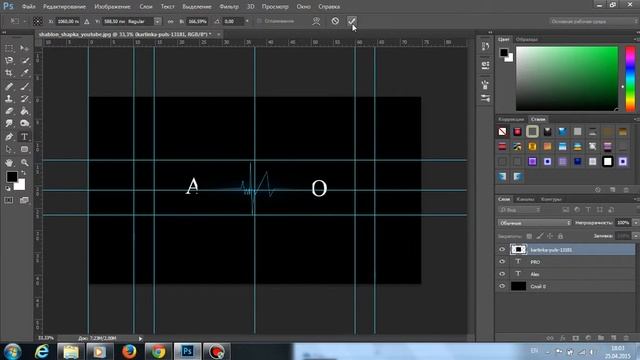The height and width of the screenshot is (360, 640).
Task: Open Chrome from the taskbar
Action: (x=158, y=351)
